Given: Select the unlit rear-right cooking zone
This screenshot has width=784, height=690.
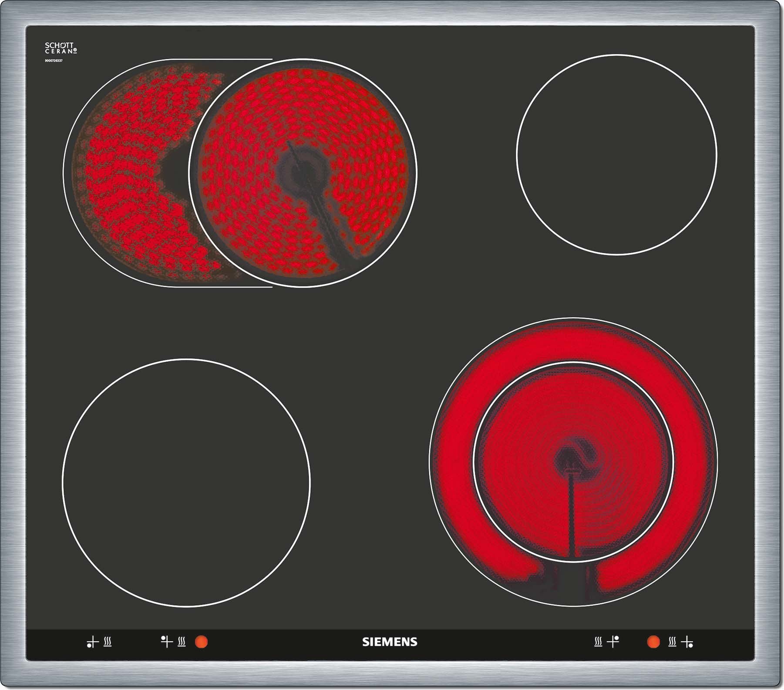Looking at the screenshot, I should click(x=616, y=155).
